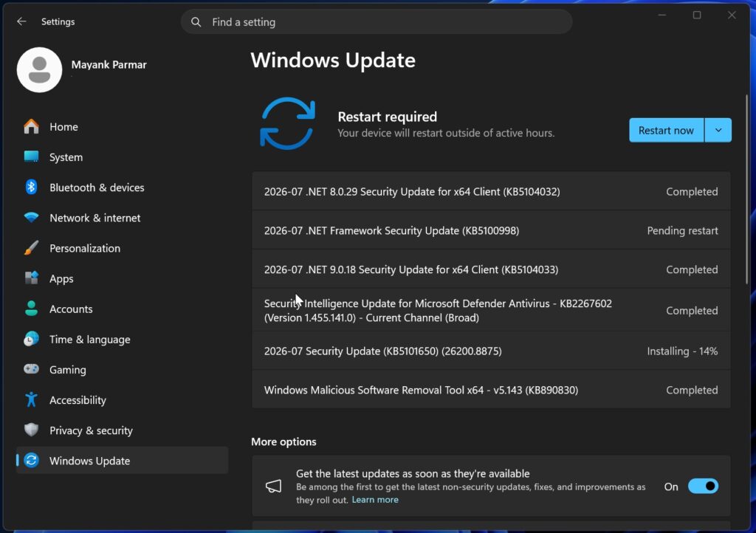
Task: Turn off the latest updates toggle
Action: point(703,486)
